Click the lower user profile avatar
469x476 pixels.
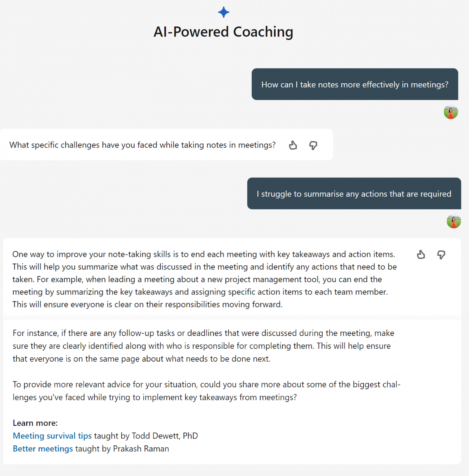click(454, 222)
